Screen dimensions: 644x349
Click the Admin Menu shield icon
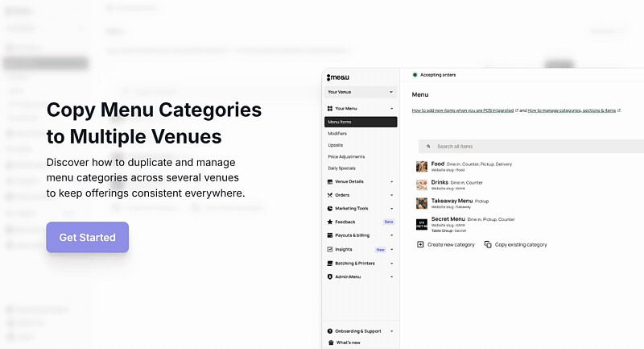click(x=330, y=277)
